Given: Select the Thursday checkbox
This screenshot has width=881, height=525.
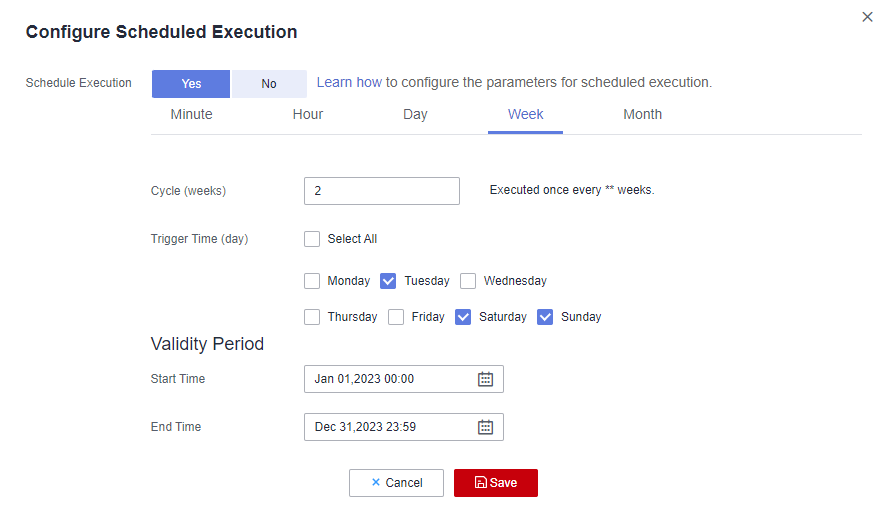Looking at the screenshot, I should tap(312, 317).
